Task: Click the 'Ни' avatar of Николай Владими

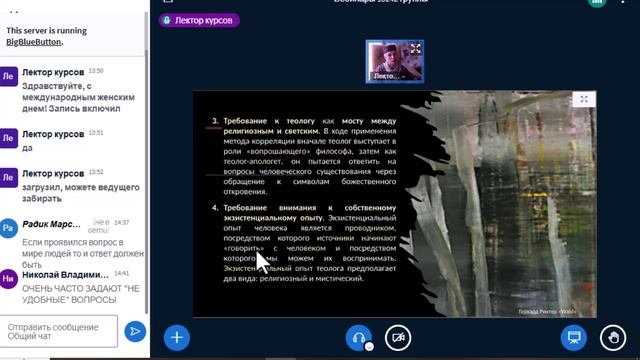Action: pos(8,279)
